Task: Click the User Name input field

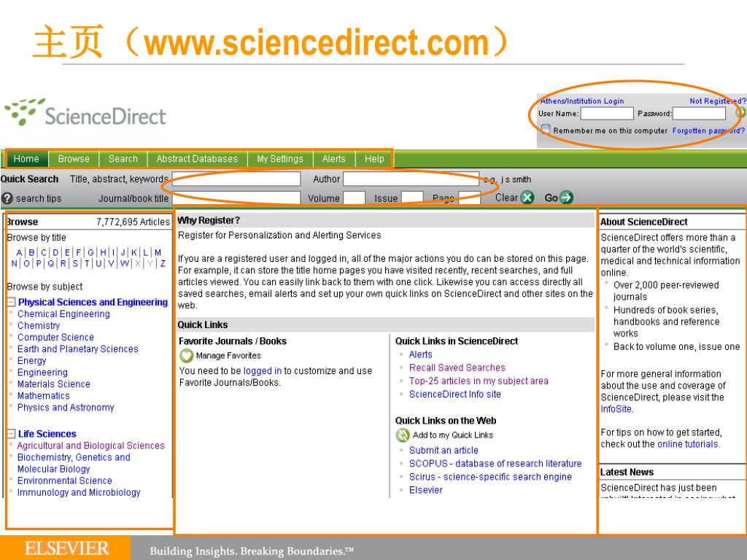Action: click(x=607, y=113)
